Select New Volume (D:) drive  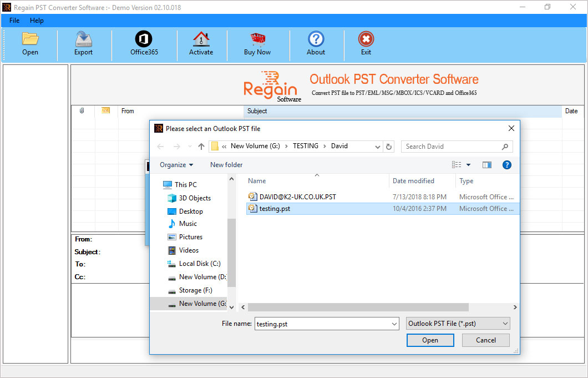click(x=197, y=277)
